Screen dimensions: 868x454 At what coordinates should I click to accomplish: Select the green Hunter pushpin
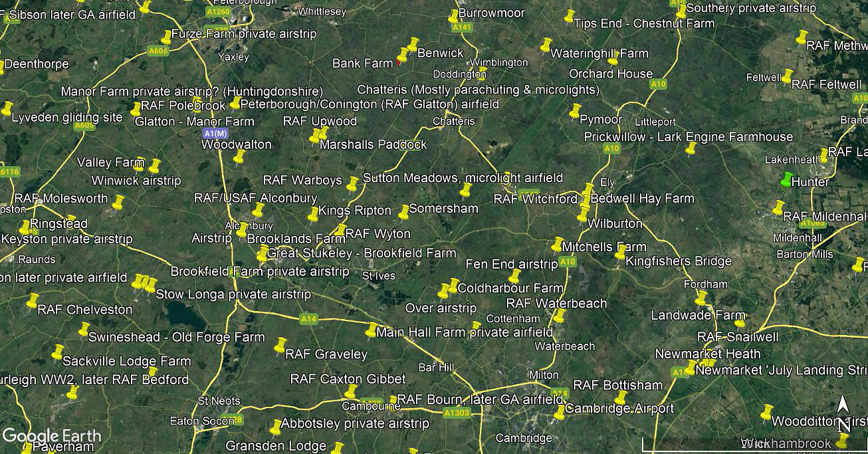point(787,179)
